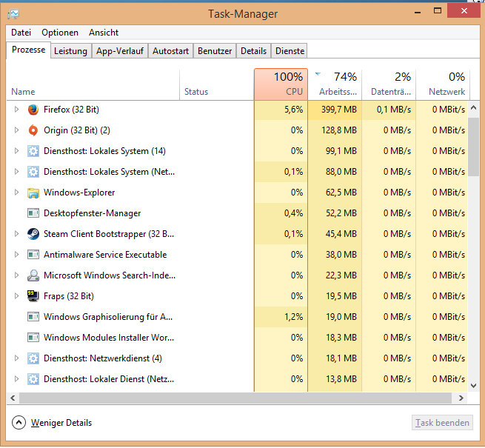Click the Task-Manager title bar app icon
This screenshot has width=485, height=448.
pyautogui.click(x=13, y=14)
